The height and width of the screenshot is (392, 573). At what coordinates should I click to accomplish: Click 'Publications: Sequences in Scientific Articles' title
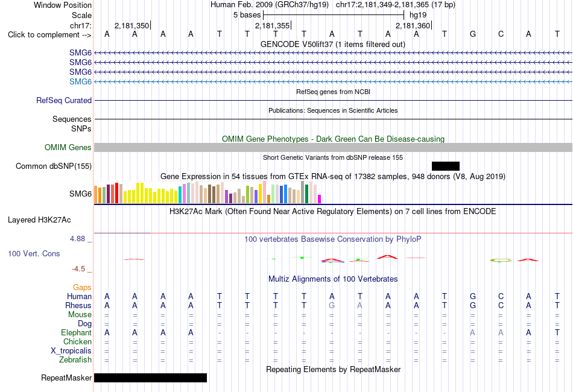coord(333,110)
